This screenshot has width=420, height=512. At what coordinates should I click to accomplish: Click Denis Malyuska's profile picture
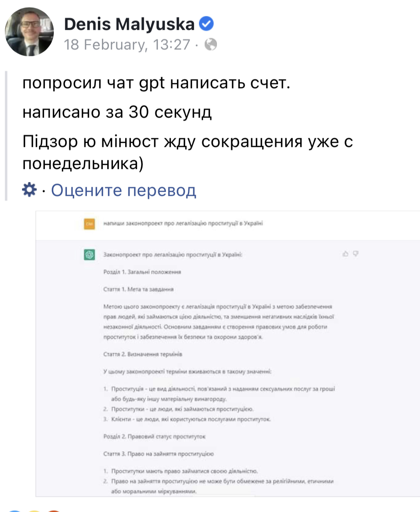(x=29, y=31)
